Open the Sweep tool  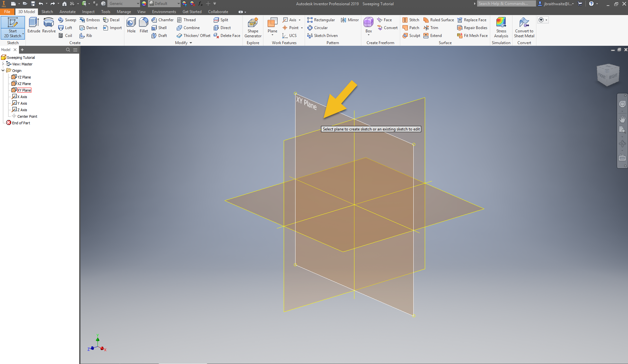pos(67,20)
